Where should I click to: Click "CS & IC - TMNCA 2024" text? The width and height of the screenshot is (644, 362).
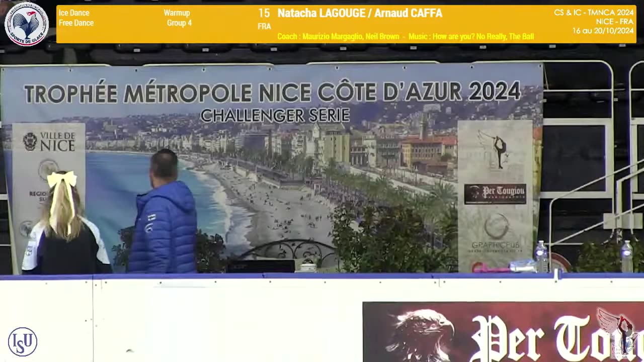click(594, 13)
